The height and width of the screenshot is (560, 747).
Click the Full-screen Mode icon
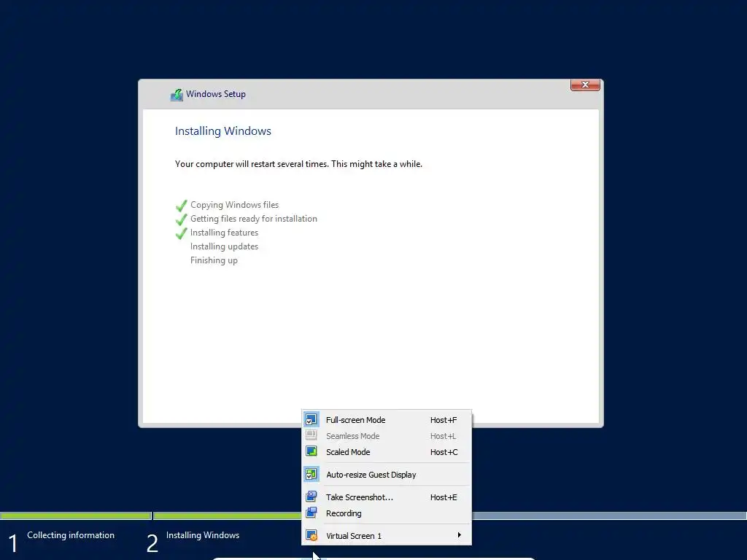311,419
